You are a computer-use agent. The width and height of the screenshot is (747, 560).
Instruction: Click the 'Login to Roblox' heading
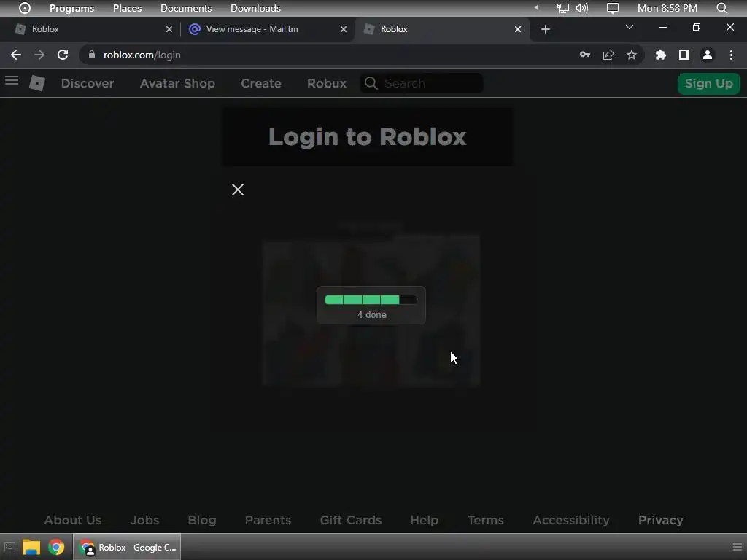click(368, 137)
